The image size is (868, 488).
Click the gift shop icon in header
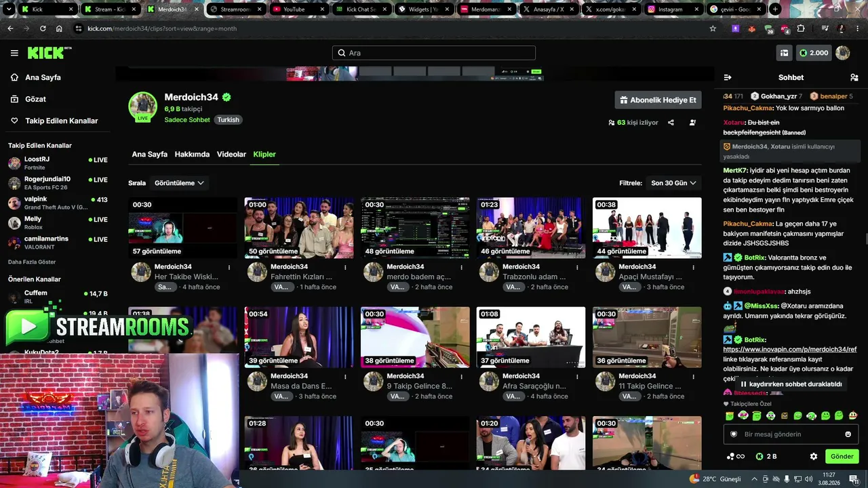point(784,53)
